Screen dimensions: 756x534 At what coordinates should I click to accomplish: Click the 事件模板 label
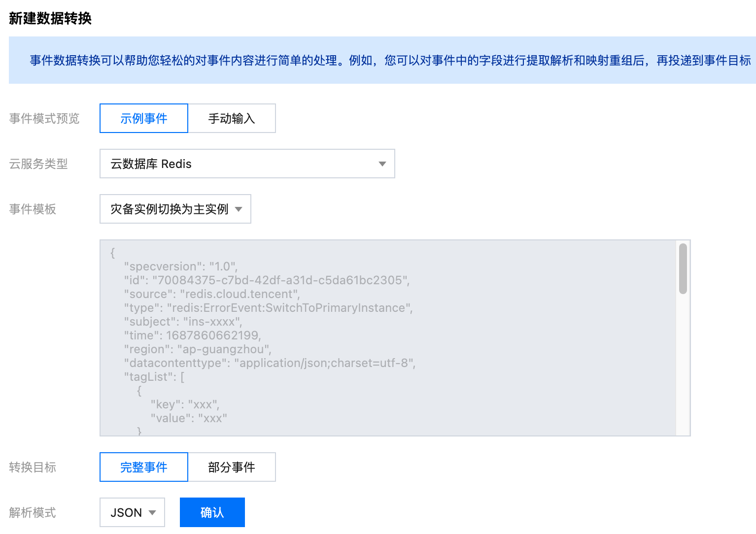33,209
